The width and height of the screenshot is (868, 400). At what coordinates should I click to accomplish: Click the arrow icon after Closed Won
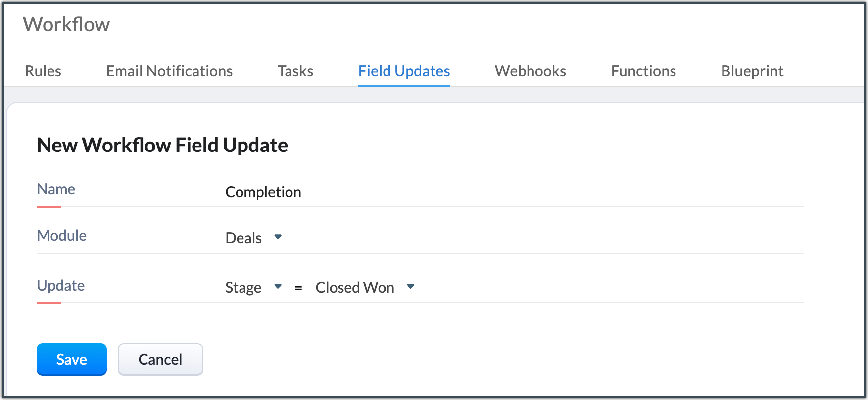click(410, 286)
